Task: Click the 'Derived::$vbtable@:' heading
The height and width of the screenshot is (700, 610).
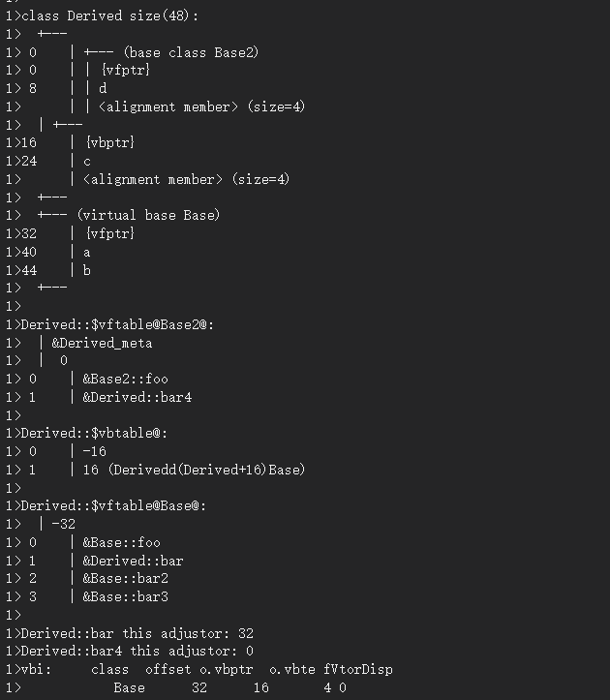Action: (x=94, y=433)
